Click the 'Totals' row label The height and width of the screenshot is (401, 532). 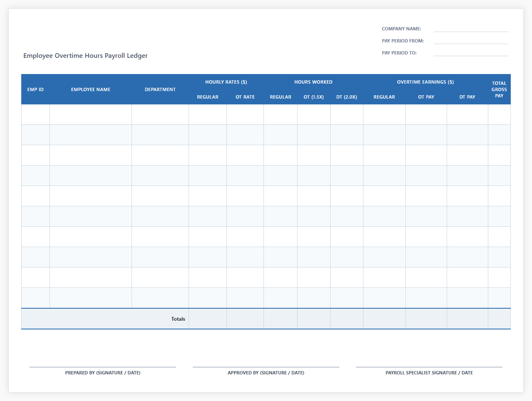(178, 319)
